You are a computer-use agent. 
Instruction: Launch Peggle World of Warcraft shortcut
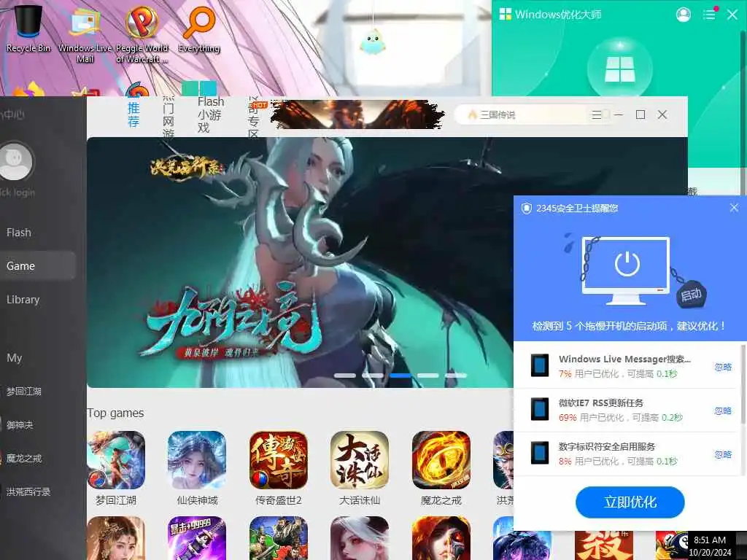point(142,34)
